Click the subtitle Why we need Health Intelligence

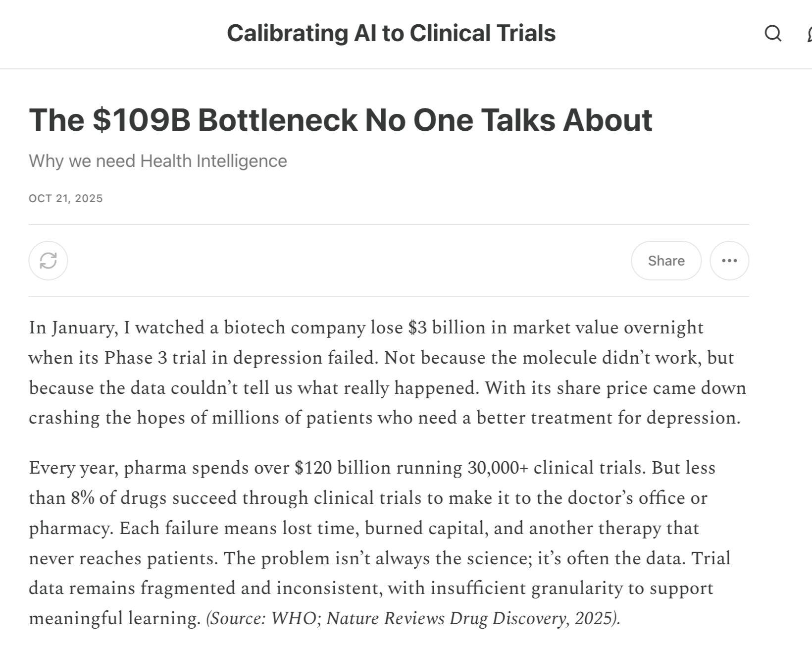(157, 161)
